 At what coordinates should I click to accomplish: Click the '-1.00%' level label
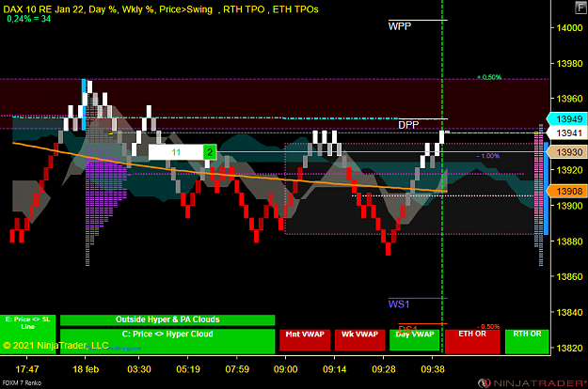488,156
